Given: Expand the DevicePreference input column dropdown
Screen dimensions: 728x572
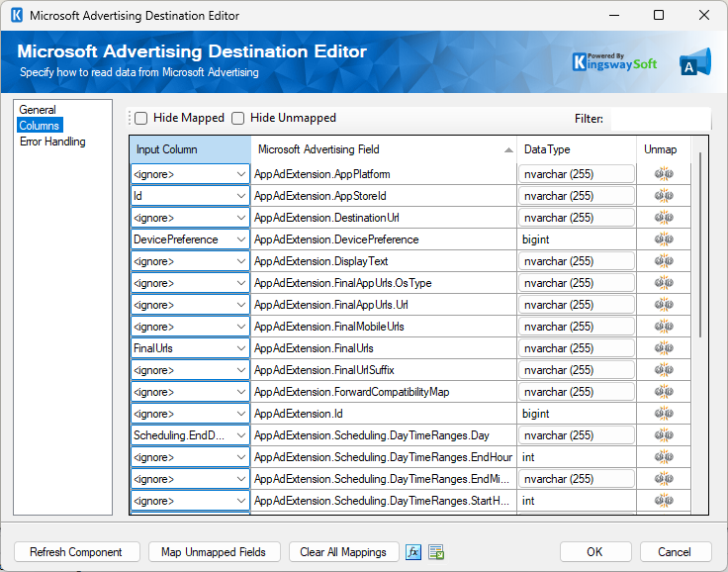Looking at the screenshot, I should [x=241, y=239].
